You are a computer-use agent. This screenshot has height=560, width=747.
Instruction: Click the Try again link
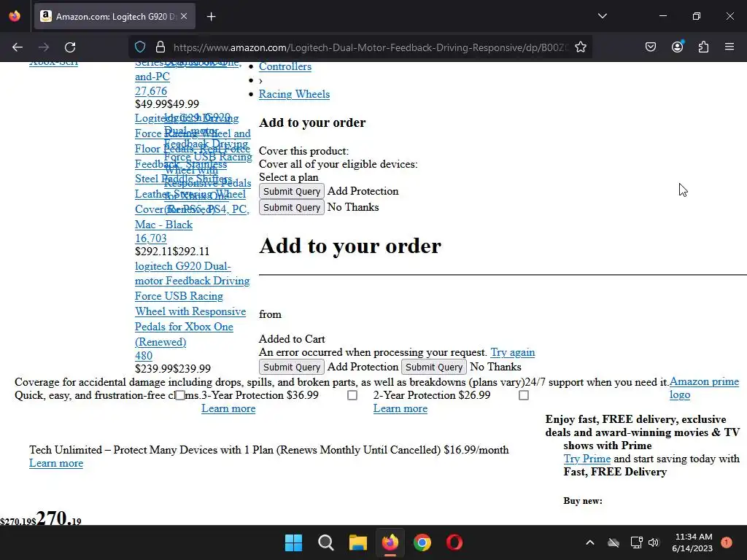click(513, 352)
